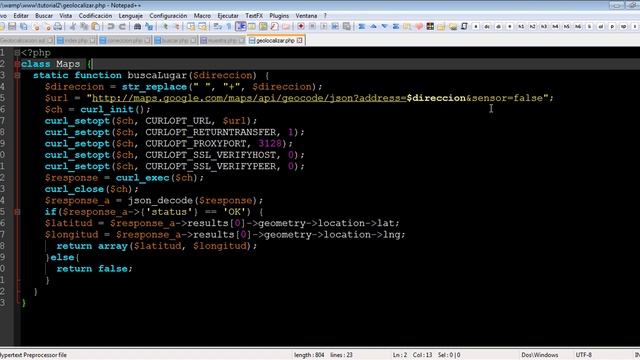Click the heart-shaped plugin toolbar icon
The image size is (640, 360).
[419, 27]
